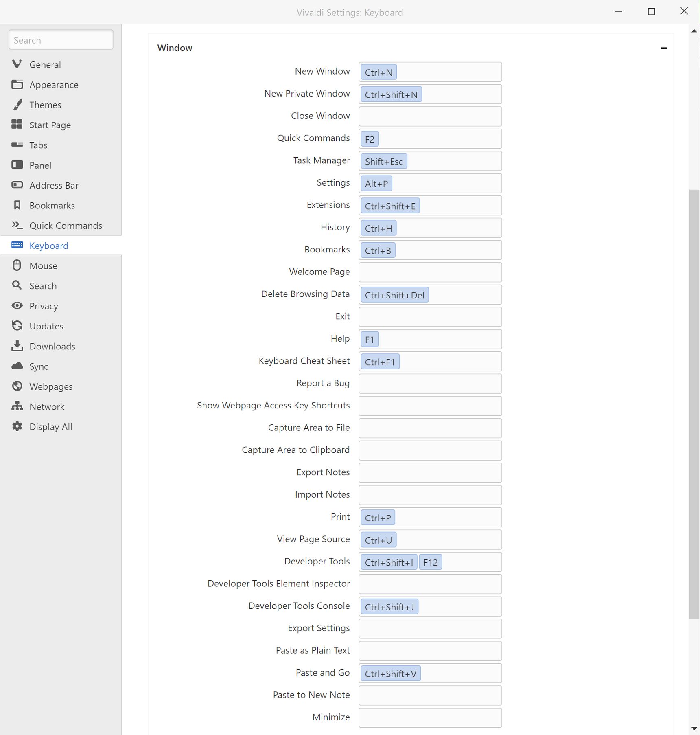
Task: Click the Network icon in sidebar
Action: (17, 406)
